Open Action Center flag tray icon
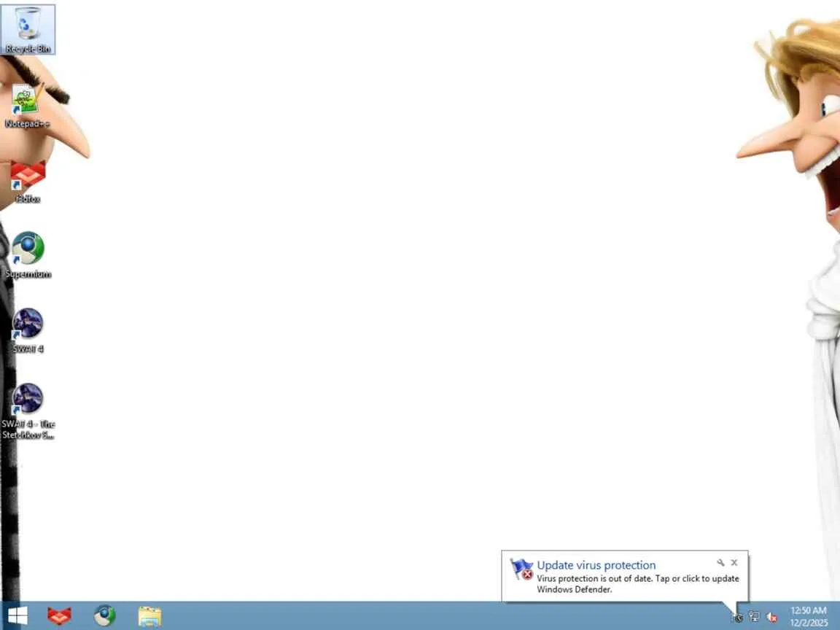This screenshot has height=630, width=840. click(x=737, y=617)
